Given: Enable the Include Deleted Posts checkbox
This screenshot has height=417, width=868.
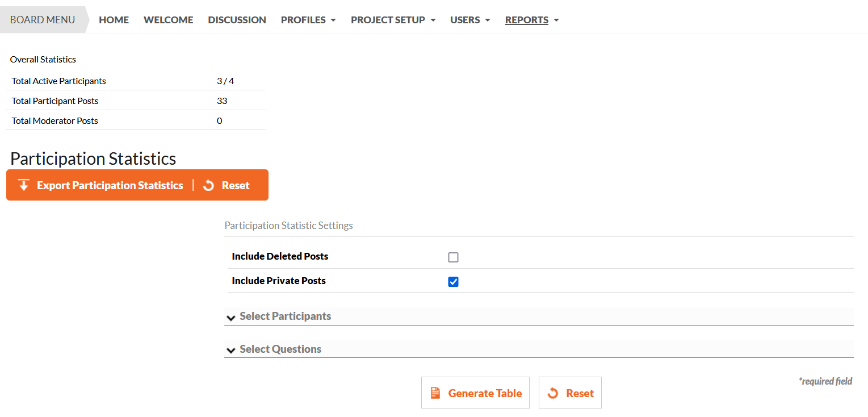Looking at the screenshot, I should click(453, 257).
